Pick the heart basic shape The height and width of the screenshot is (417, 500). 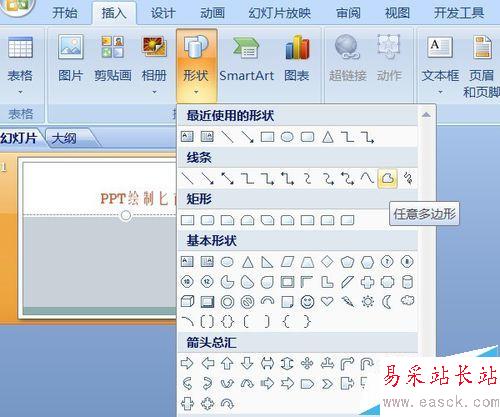(x=327, y=301)
